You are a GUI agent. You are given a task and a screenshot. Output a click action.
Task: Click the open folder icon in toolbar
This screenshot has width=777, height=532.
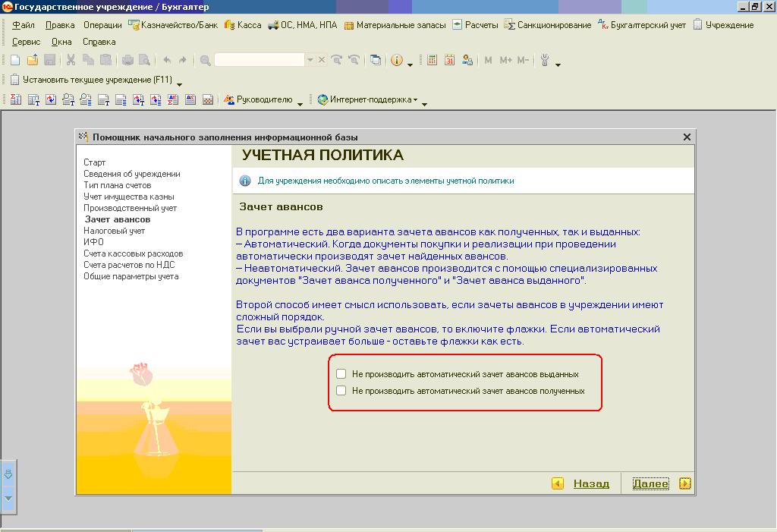32,60
